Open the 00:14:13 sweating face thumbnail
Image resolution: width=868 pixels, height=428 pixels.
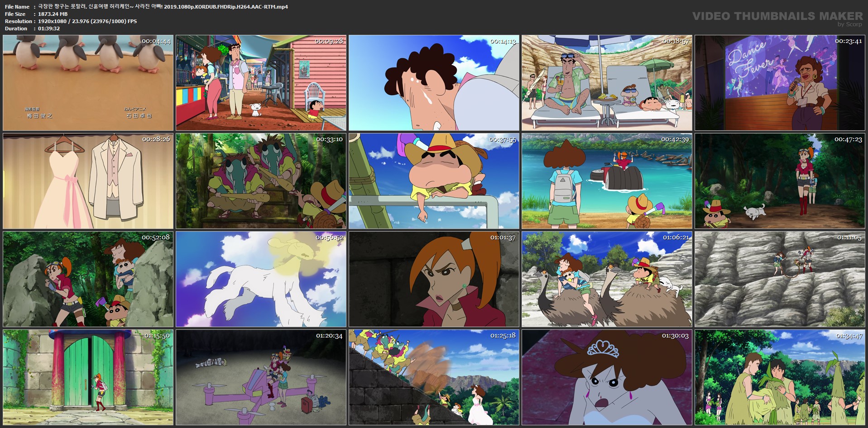click(x=434, y=83)
